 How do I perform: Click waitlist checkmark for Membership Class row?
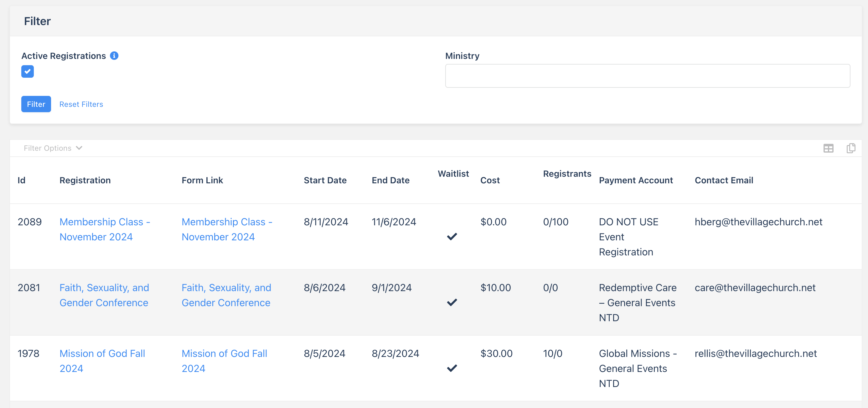point(452,236)
